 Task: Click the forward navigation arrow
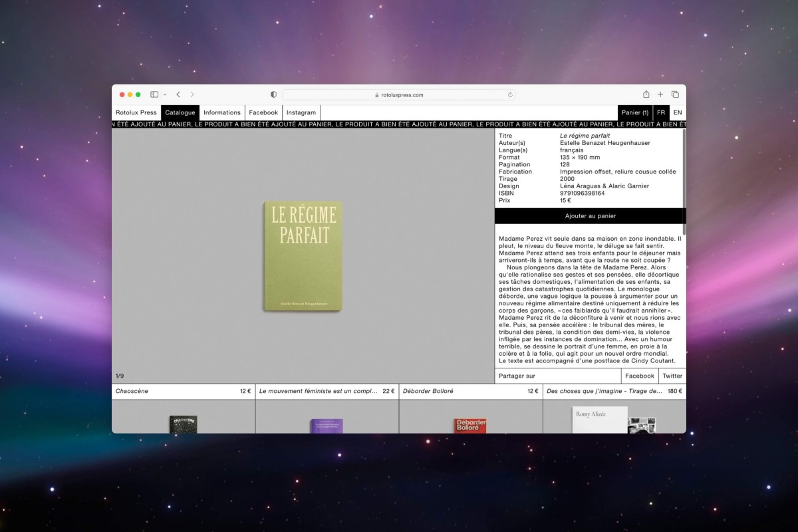coord(192,94)
